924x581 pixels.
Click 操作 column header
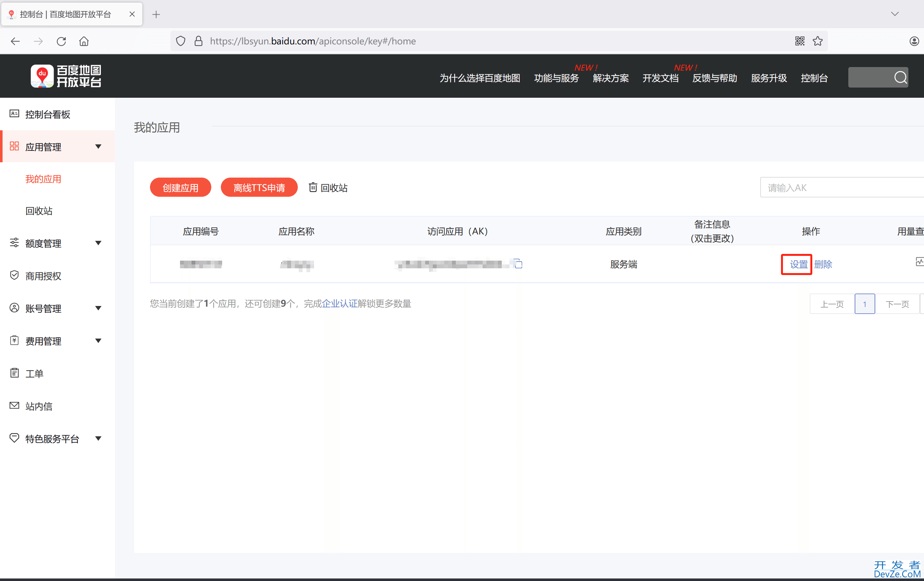pos(811,231)
